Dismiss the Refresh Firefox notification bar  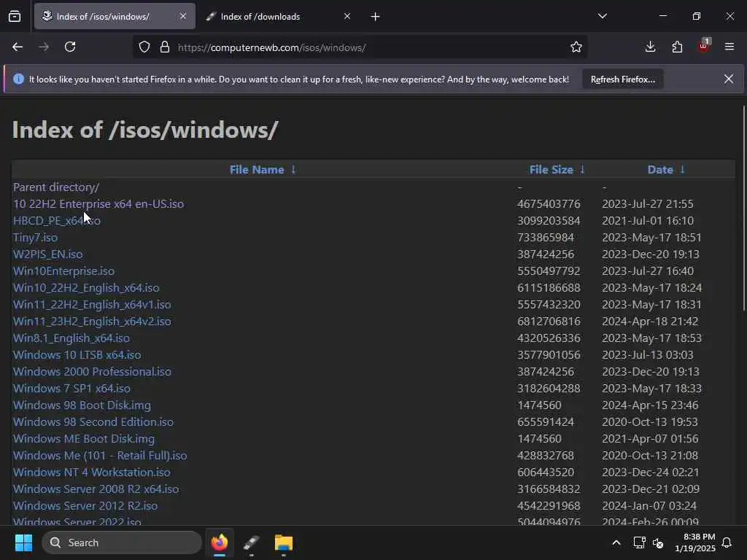pos(729,79)
